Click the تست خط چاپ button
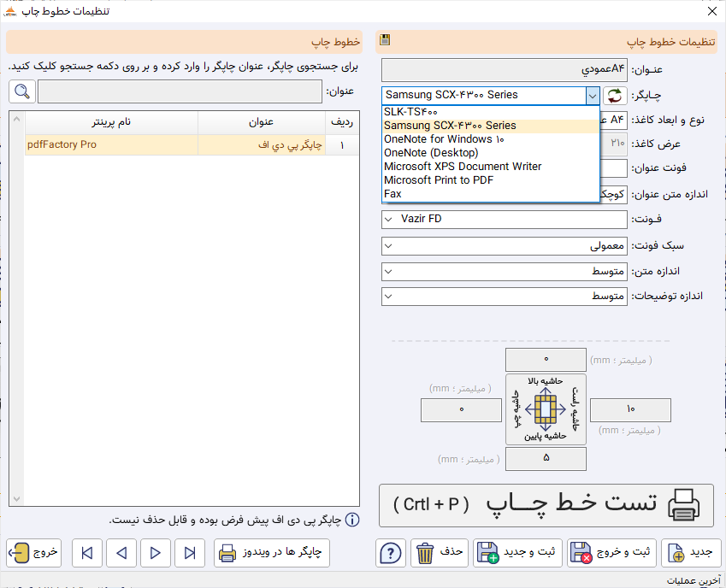 tap(546, 505)
